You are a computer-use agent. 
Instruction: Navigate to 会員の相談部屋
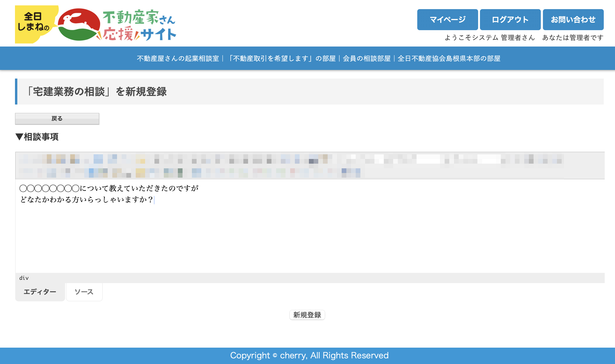click(366, 58)
